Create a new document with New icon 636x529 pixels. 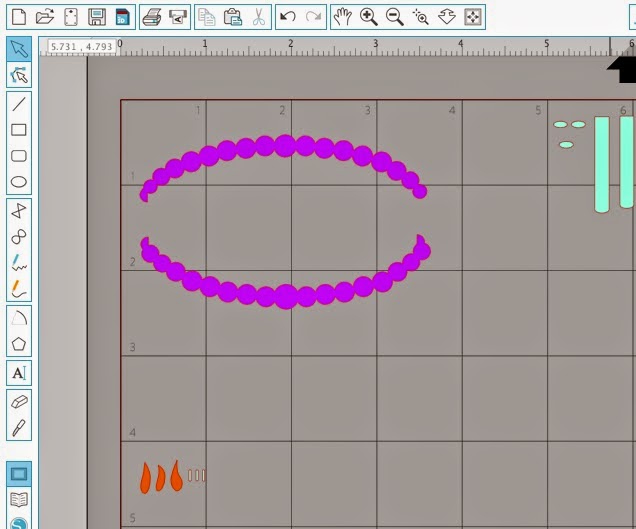click(19, 17)
